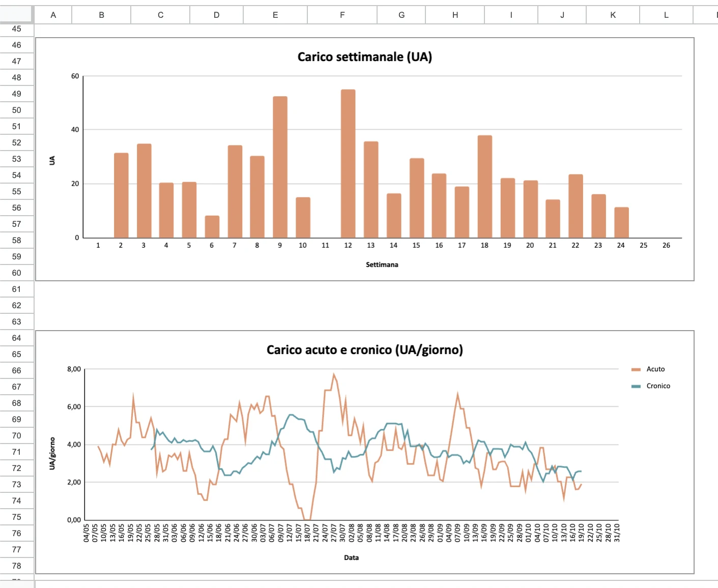
Task: Click the '11' week axis label
Action: 325,245
